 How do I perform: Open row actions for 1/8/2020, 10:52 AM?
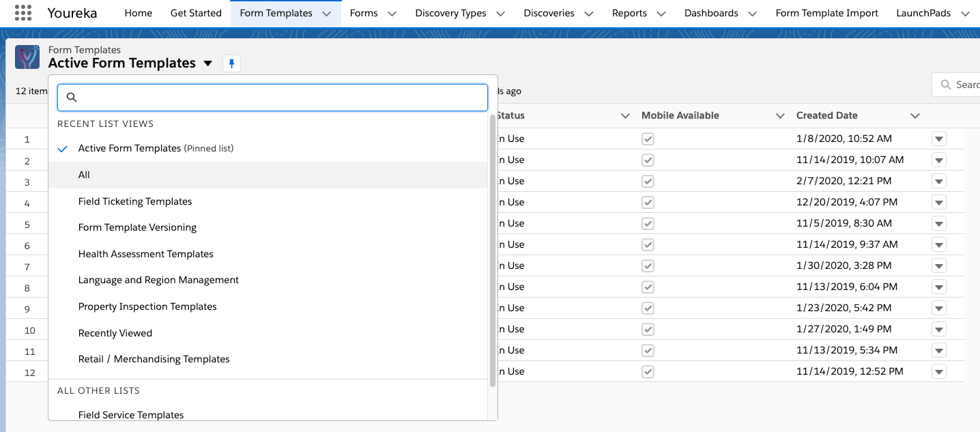tap(939, 139)
